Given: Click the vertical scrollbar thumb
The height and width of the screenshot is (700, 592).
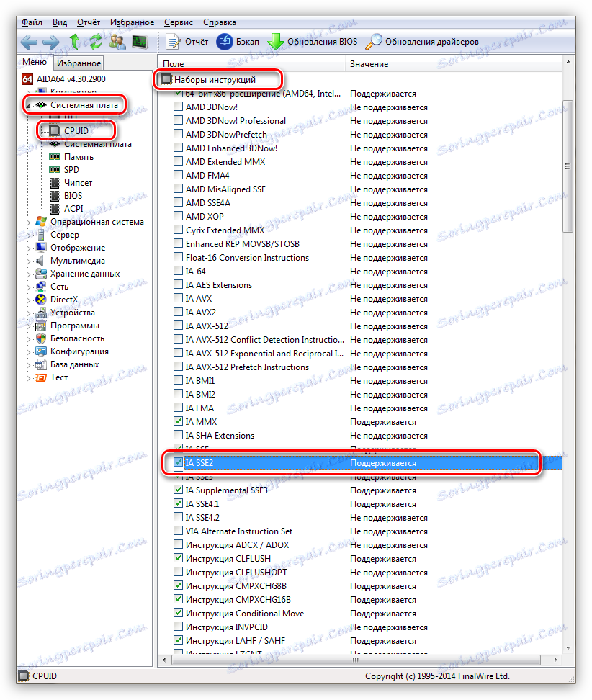Looking at the screenshot, I should point(568,166).
